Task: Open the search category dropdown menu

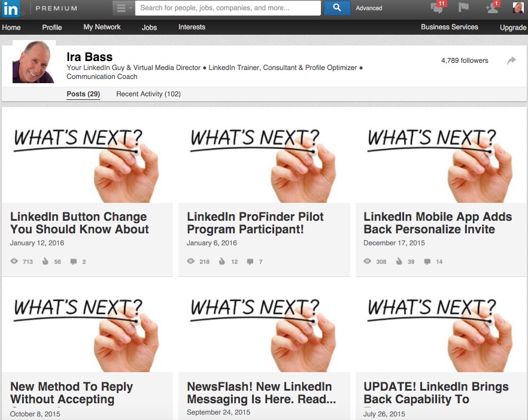Action: (x=123, y=8)
